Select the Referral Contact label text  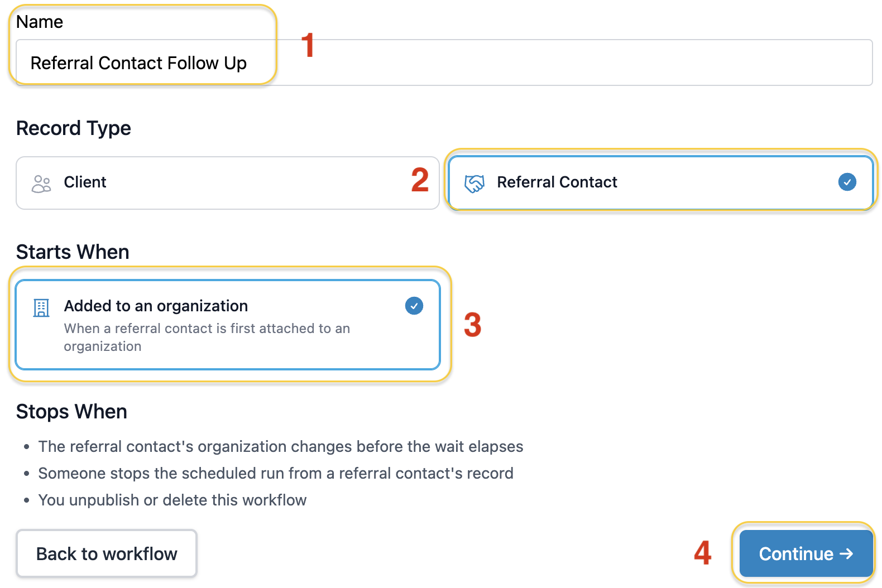[x=557, y=182]
